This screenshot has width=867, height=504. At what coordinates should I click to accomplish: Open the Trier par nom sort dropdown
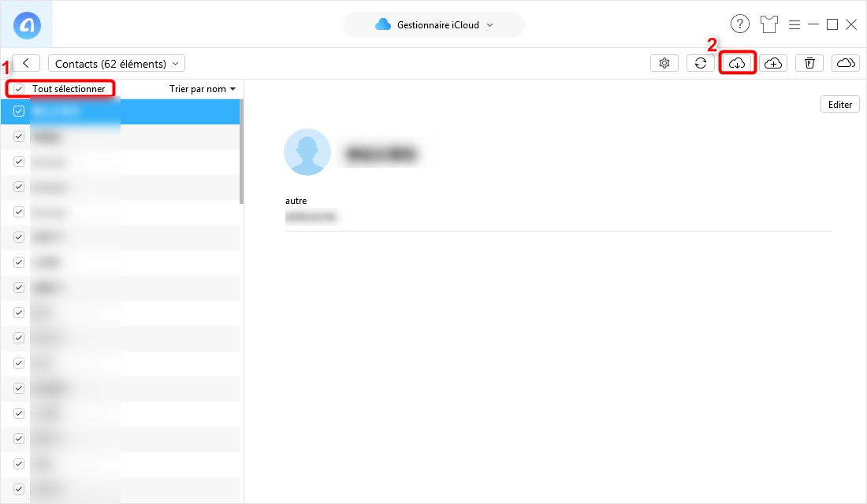click(x=203, y=89)
